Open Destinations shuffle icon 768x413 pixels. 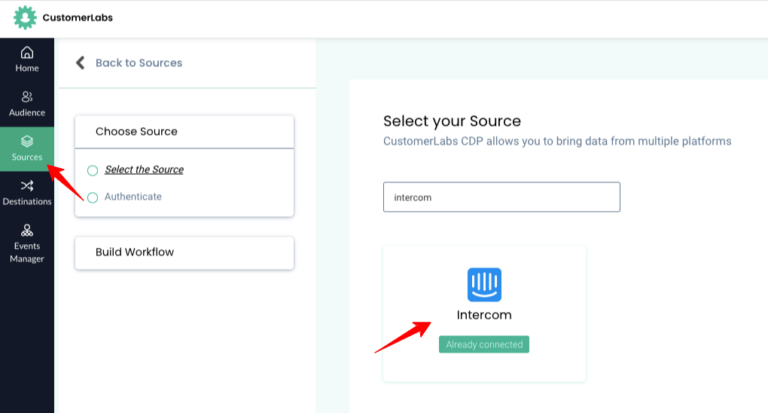tap(27, 186)
